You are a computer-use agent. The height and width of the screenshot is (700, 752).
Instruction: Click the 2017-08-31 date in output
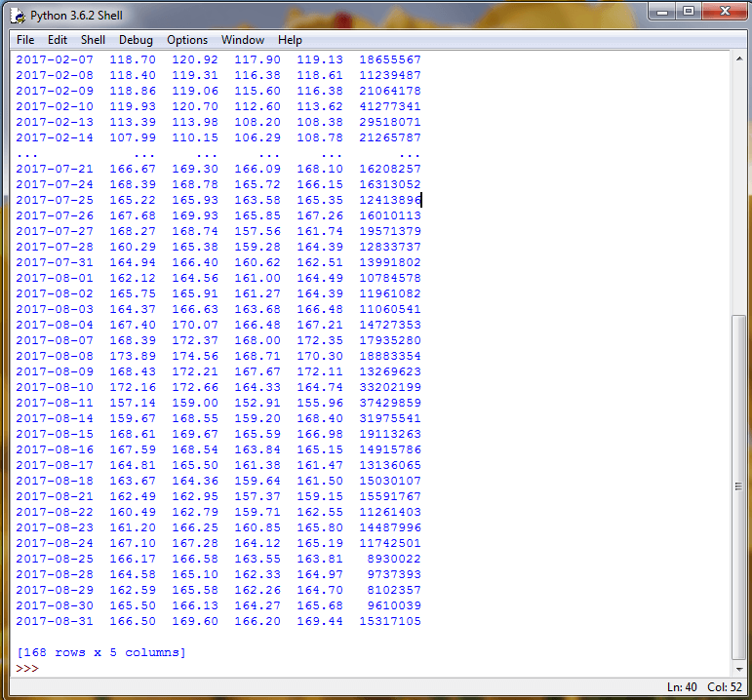(55, 621)
